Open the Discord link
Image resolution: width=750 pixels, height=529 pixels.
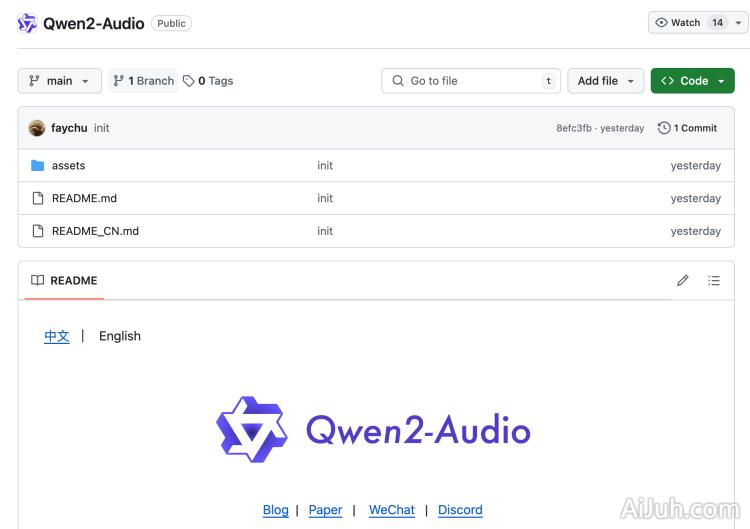(x=460, y=510)
